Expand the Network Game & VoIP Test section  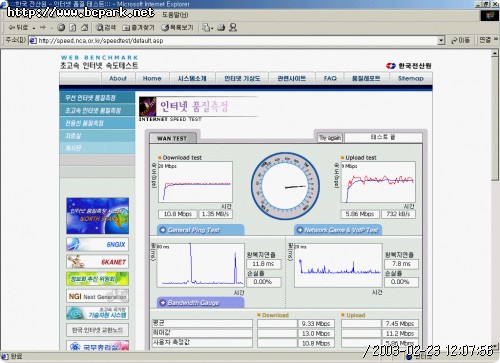click(338, 230)
